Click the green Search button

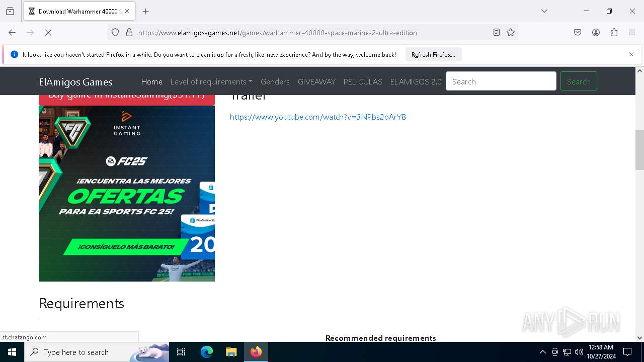[x=579, y=81]
